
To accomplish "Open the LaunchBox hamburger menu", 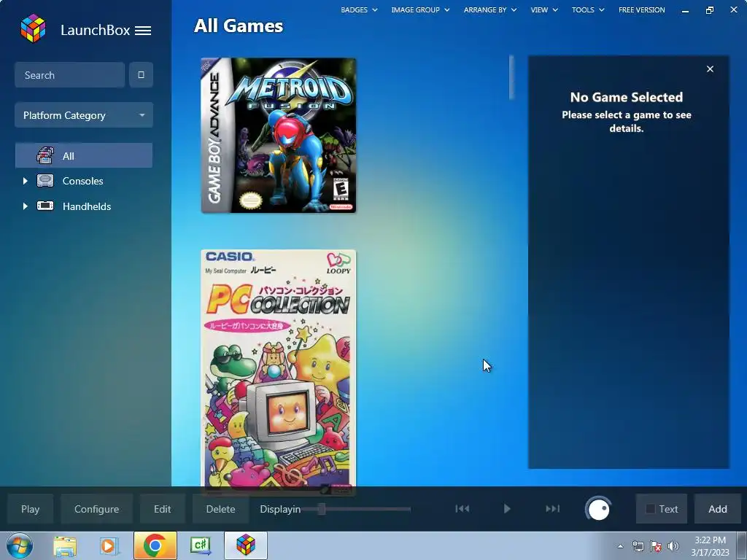I will [x=143, y=31].
